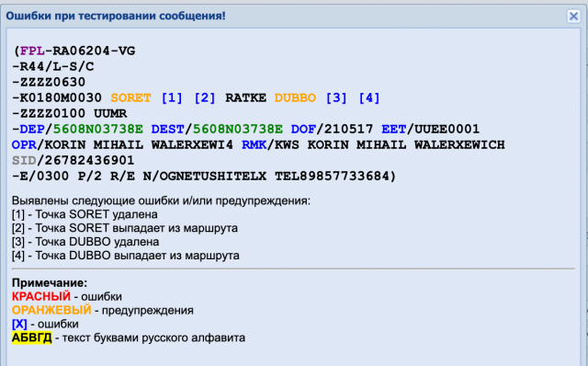588x366 pixels.
Task: Click EET value UUEE0001
Action: [x=447, y=129]
